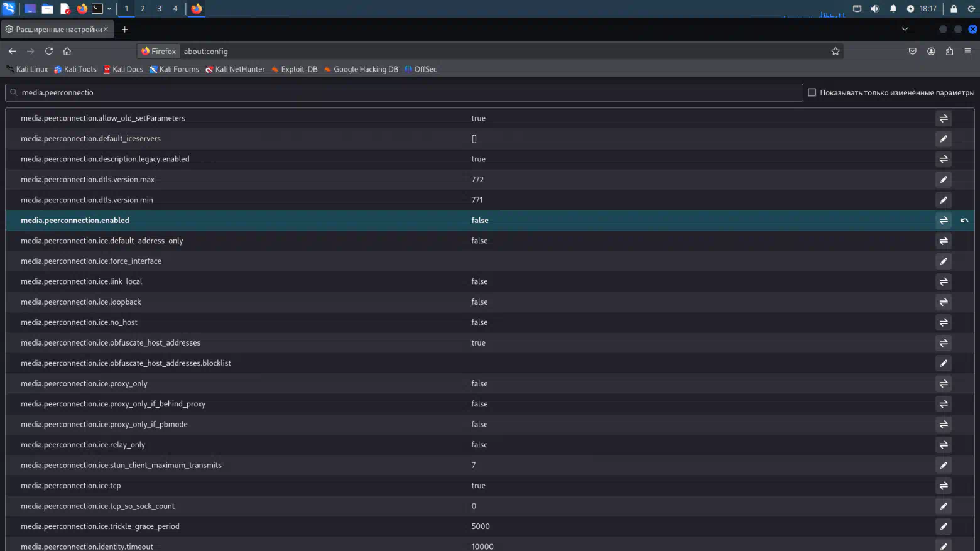
Task: Lock the screen from panel
Action: (954, 9)
